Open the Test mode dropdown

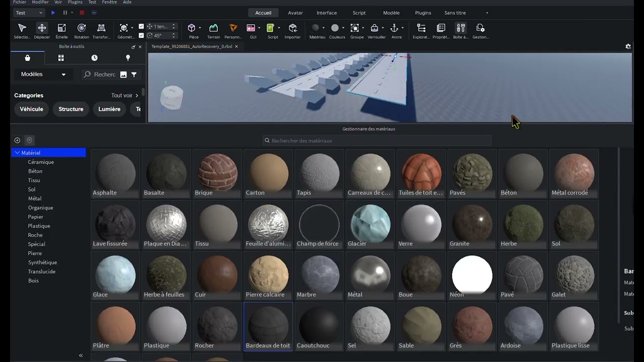[x=29, y=13]
